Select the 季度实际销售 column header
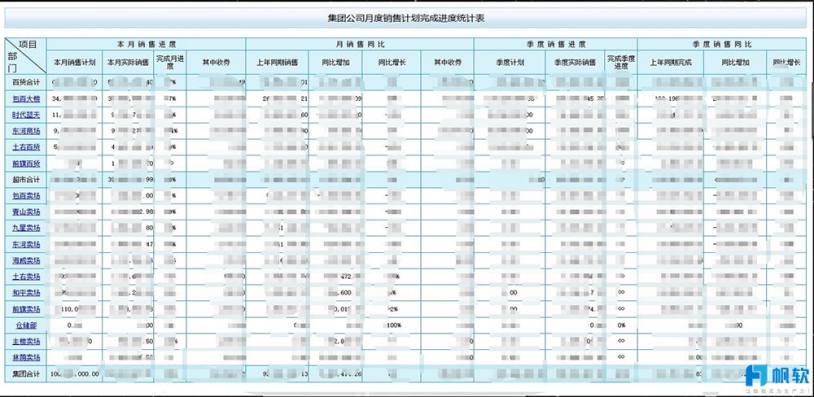Image resolution: width=814 pixels, height=397 pixels. coord(575,62)
